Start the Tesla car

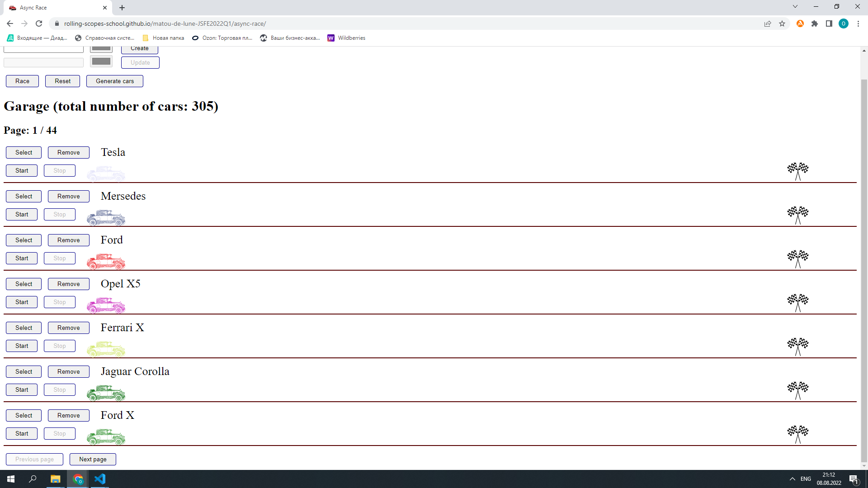(21, 170)
